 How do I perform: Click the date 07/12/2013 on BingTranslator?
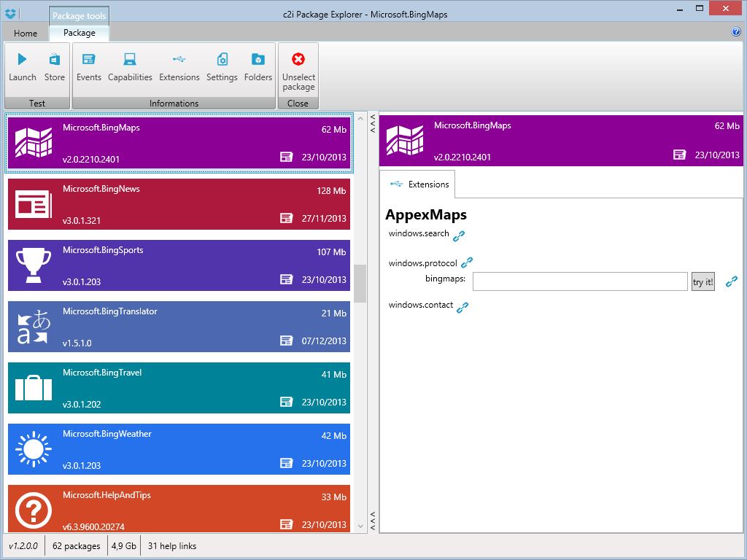tap(324, 341)
